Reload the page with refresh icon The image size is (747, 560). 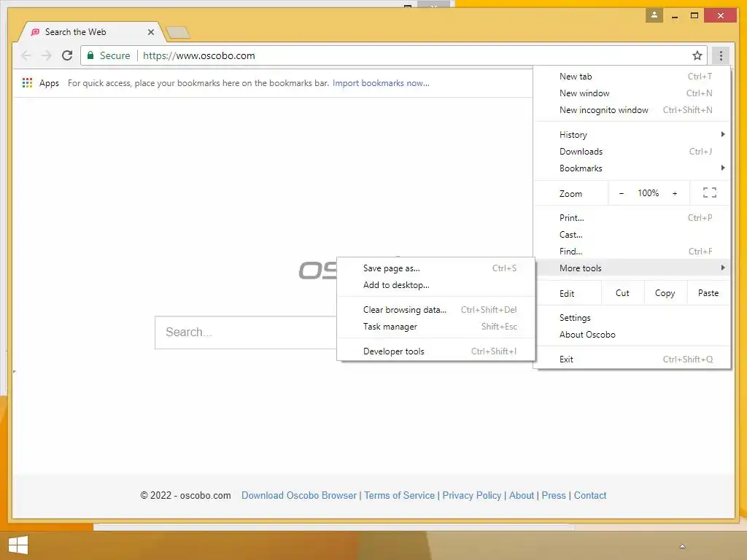[x=67, y=55]
